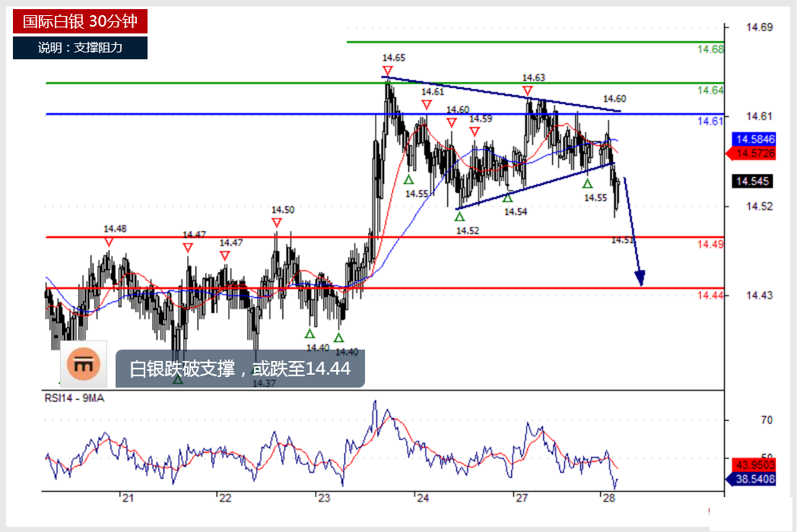Viewport: 797px width, 532px height.
Task: Click the blue 14.61 level label
Action: [x=710, y=121]
